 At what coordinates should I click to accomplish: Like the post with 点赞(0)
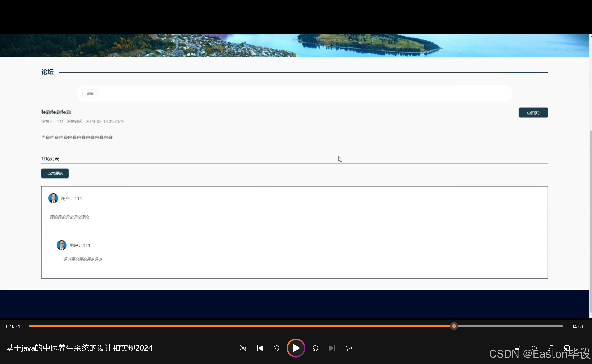533,113
